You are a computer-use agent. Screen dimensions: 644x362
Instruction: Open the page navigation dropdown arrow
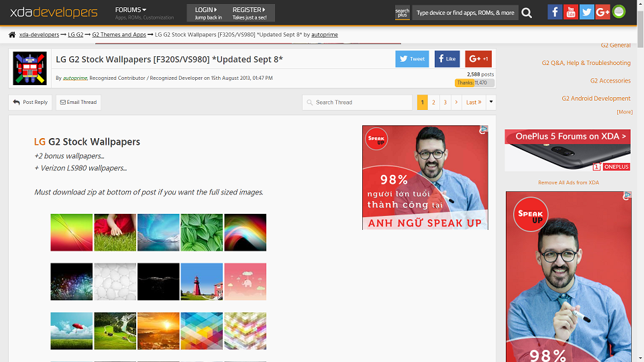point(491,102)
